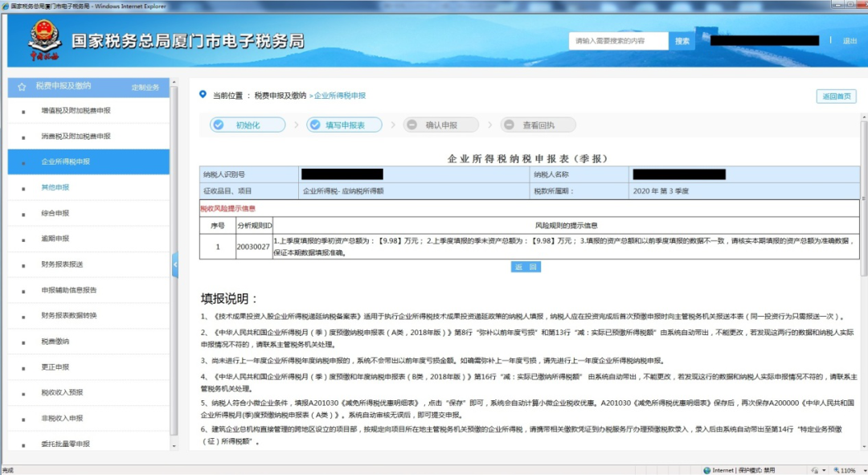This screenshot has height=475, width=868.
Task: Click the Internet globe icon in status bar
Action: (707, 470)
